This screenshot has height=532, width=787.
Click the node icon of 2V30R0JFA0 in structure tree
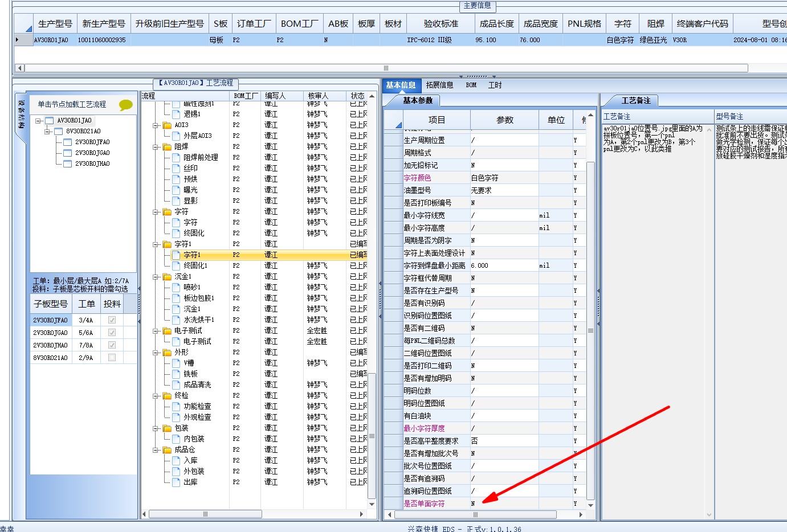(x=68, y=142)
